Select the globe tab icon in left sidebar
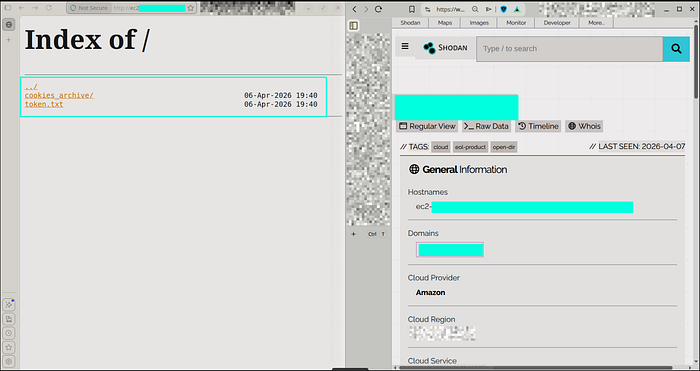Screen dimensions: 700x371 (9, 25)
